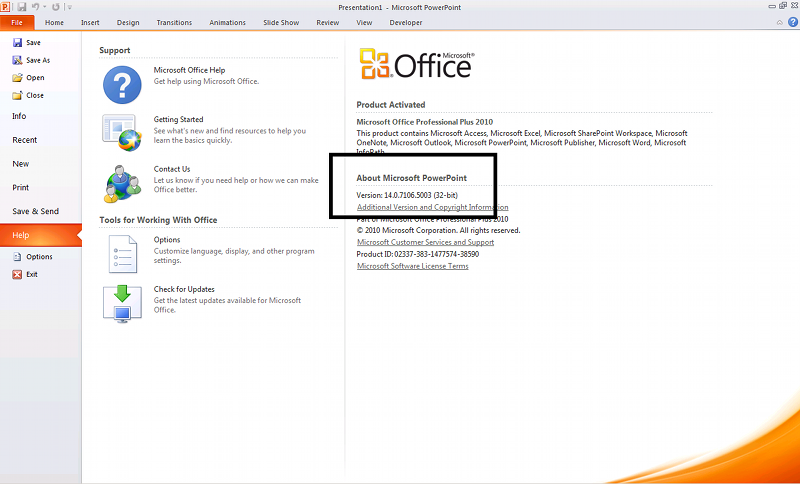Click Microsoft Customer Services and Support link
This screenshot has height=484, width=800.
pos(425,242)
